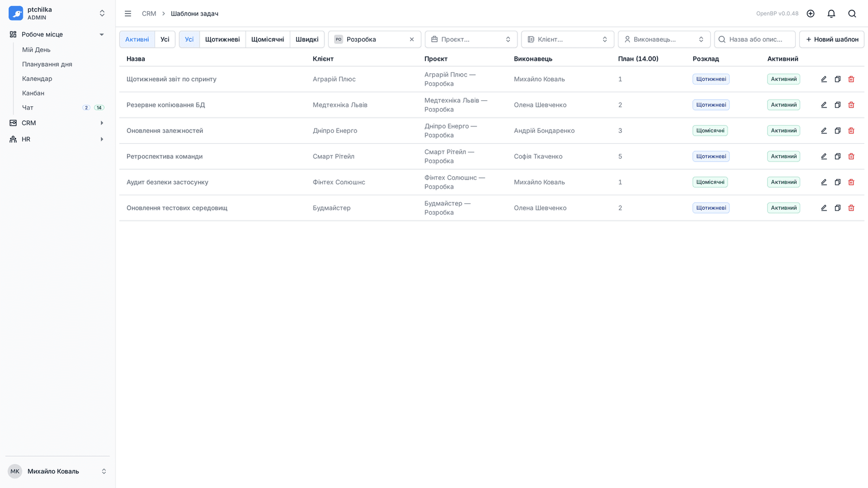Click the CRM breadcrumb link
Viewport: 868px width, 488px height.
pos(149,14)
